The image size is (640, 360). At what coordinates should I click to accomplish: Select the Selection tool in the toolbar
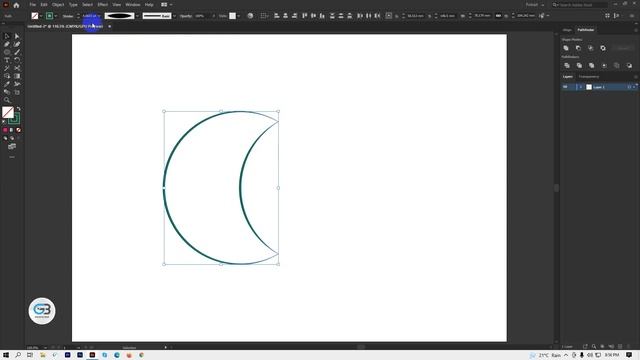pyautogui.click(x=7, y=36)
